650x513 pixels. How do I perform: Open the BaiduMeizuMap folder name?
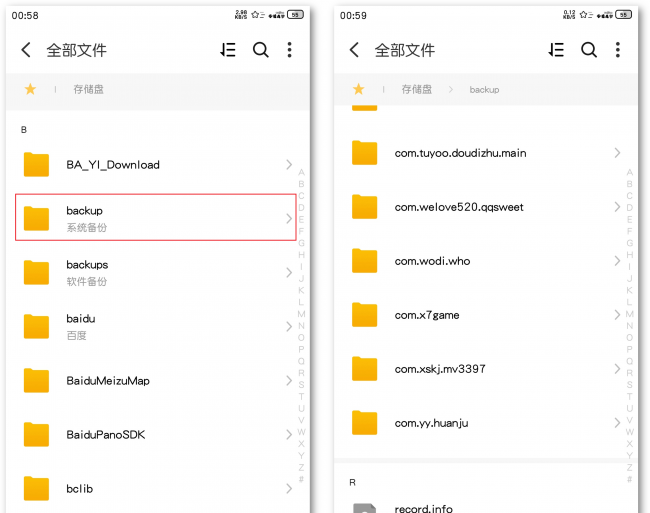108,381
